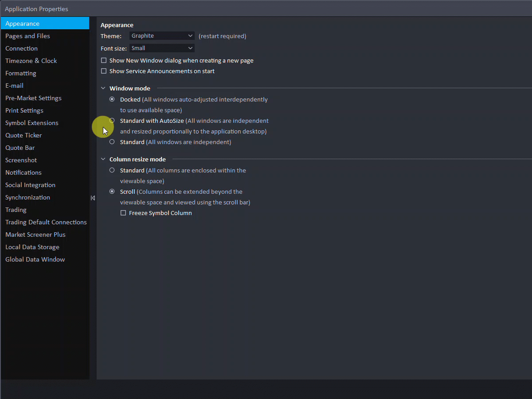Open the Font size dropdown
This screenshot has height=399, width=532.
pyautogui.click(x=162, y=48)
